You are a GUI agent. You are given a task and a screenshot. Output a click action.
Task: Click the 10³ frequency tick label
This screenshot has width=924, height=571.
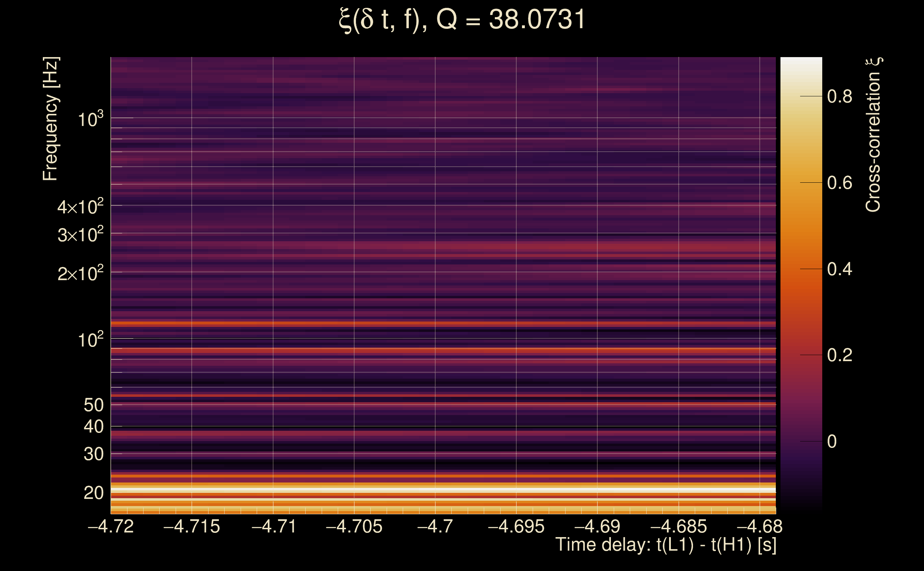tap(90, 119)
